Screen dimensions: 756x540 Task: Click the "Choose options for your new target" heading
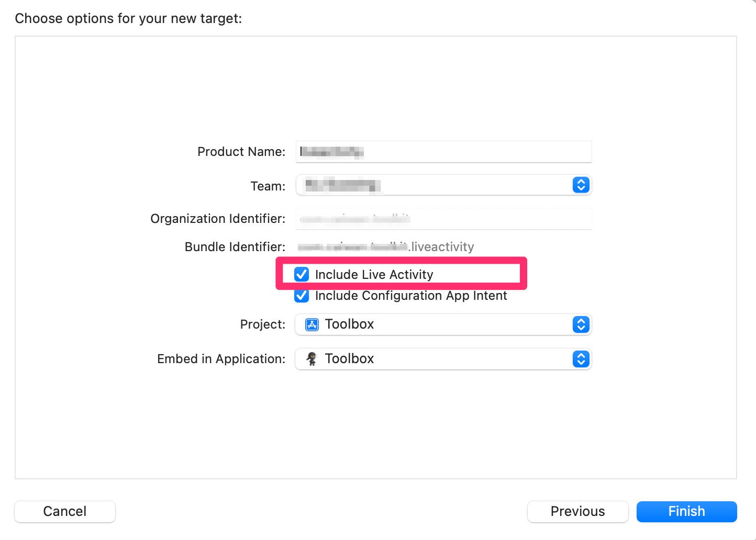[128, 18]
